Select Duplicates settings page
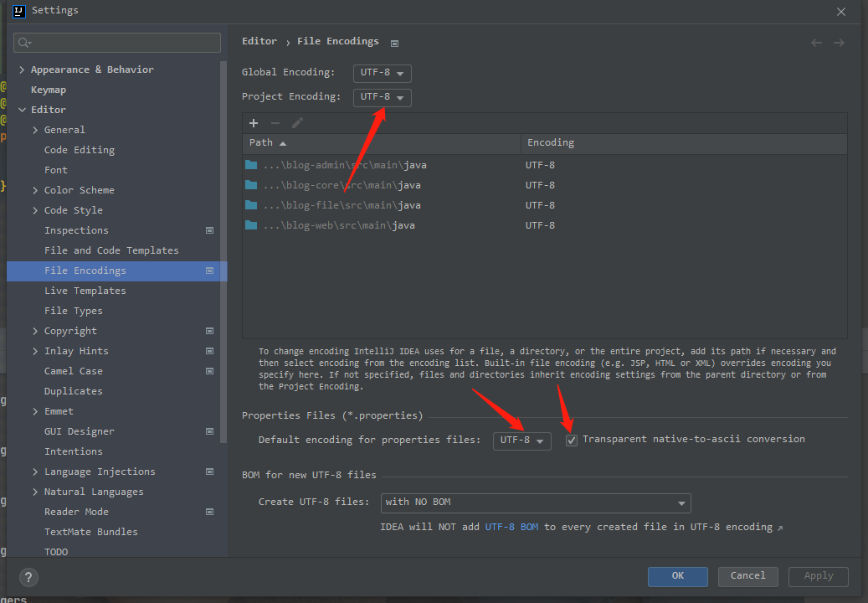Viewport: 868px width, 603px height. [73, 391]
